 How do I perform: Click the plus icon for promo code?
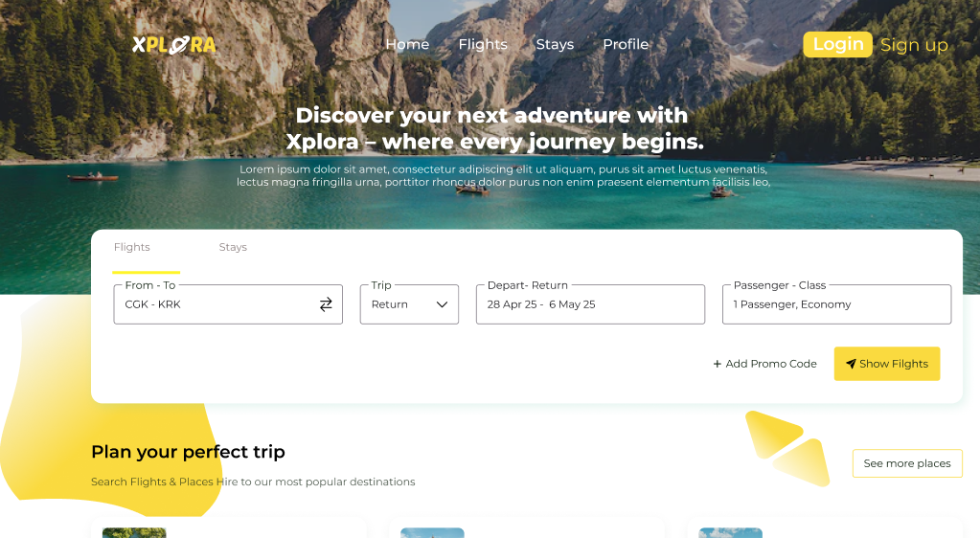tap(717, 364)
